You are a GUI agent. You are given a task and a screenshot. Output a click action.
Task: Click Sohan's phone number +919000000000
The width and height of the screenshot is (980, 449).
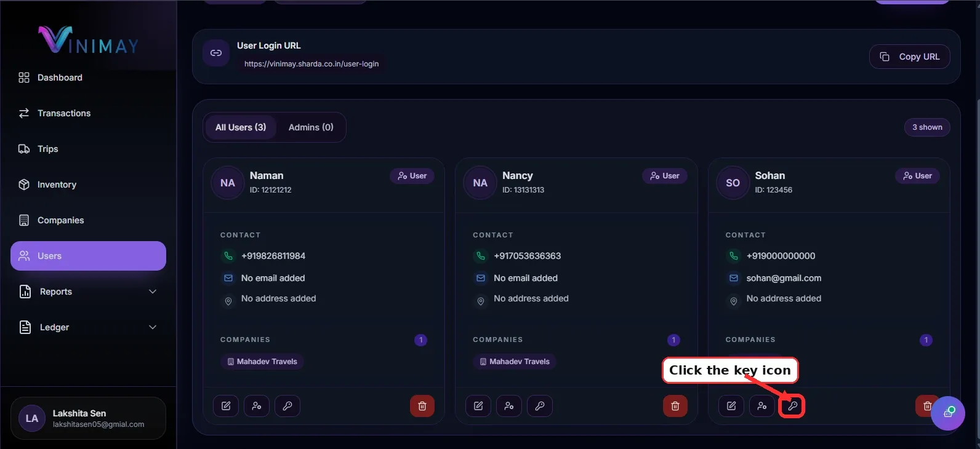click(781, 256)
